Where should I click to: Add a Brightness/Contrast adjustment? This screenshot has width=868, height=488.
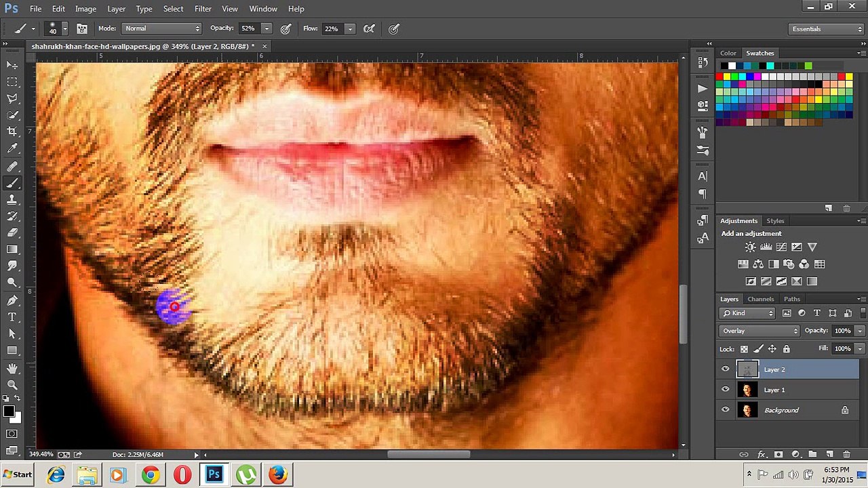click(x=750, y=247)
